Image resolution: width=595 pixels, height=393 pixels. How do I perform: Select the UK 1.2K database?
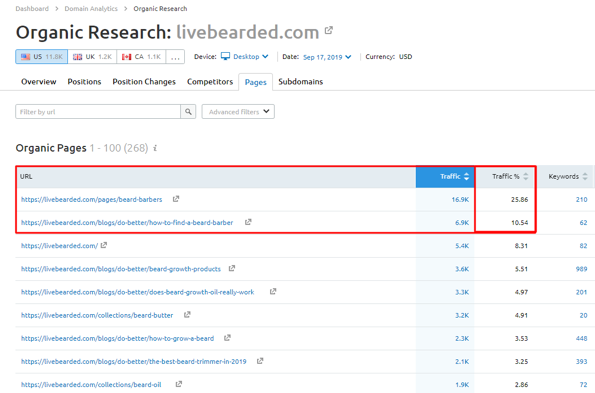pyautogui.click(x=92, y=57)
